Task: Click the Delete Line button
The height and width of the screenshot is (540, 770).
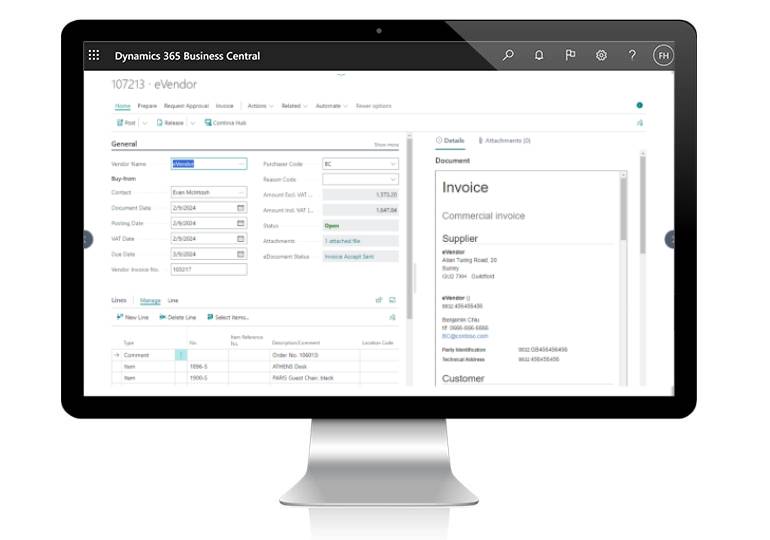Action: [x=178, y=317]
